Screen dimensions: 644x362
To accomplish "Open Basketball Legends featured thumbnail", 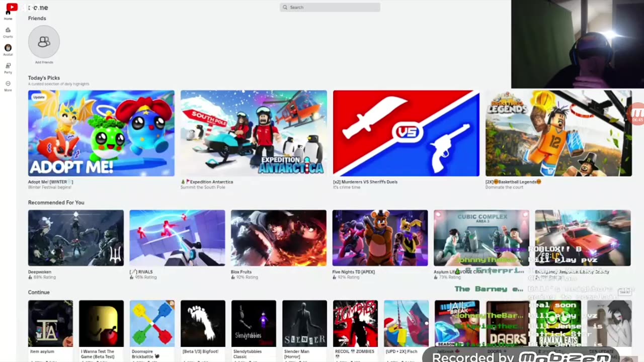I will tap(558, 133).
